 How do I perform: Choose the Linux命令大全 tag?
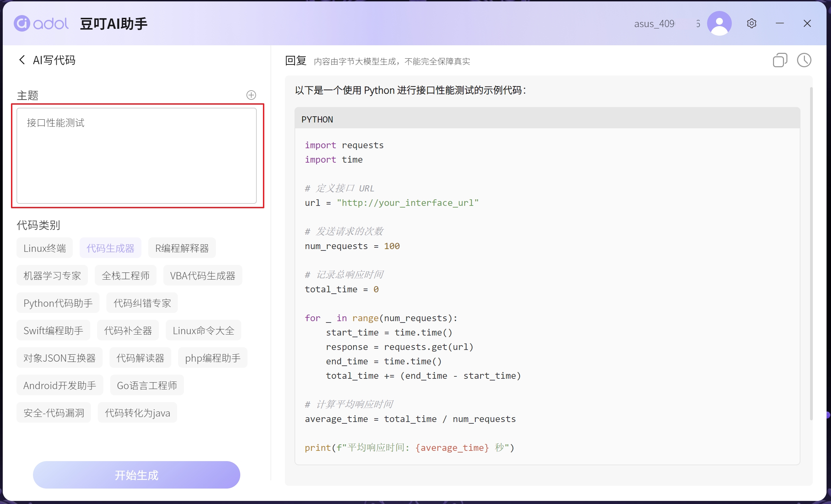click(x=204, y=330)
